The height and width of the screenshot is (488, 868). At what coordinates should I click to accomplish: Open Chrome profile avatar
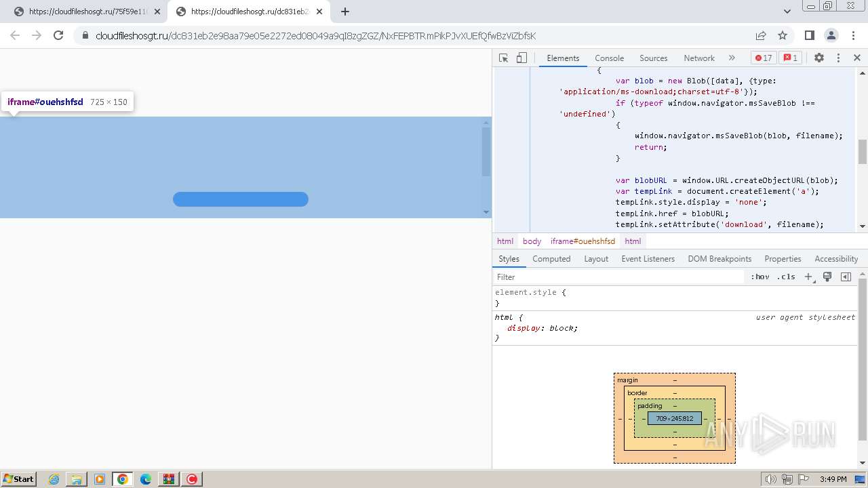[831, 36]
